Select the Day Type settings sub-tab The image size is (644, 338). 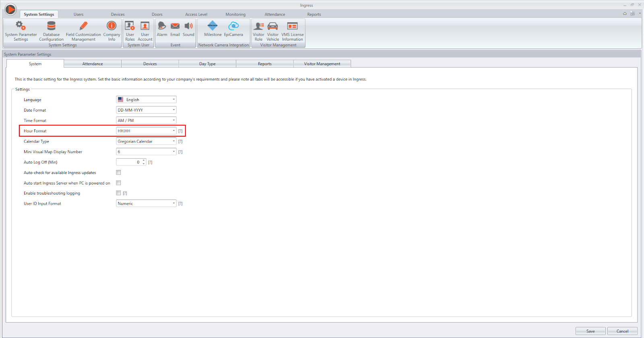(x=207, y=64)
